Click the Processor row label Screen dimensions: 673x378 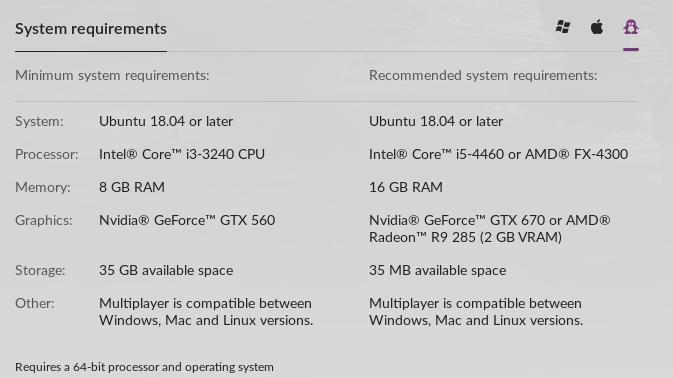point(47,154)
